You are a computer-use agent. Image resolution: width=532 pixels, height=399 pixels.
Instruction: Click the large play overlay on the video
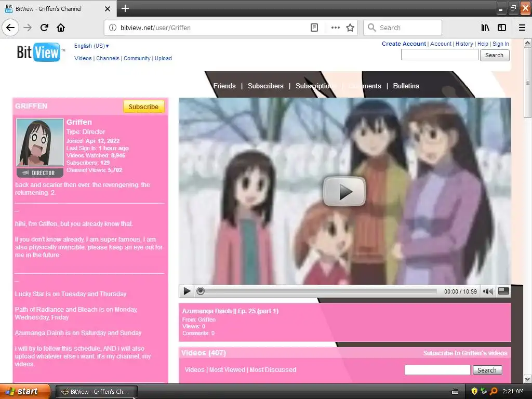(x=344, y=191)
